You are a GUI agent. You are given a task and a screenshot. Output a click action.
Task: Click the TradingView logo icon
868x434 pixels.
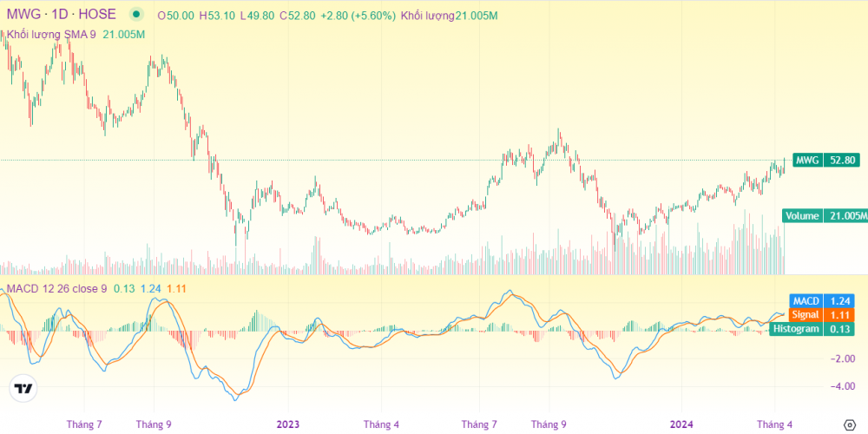pyautogui.click(x=23, y=389)
